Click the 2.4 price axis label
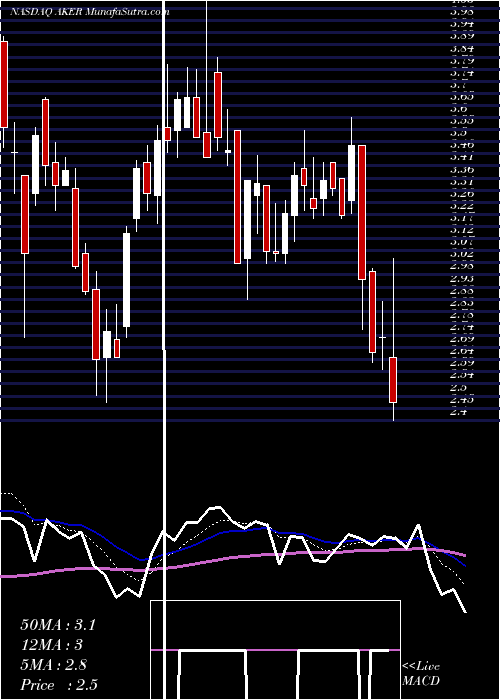500x700 pixels. tap(459, 411)
